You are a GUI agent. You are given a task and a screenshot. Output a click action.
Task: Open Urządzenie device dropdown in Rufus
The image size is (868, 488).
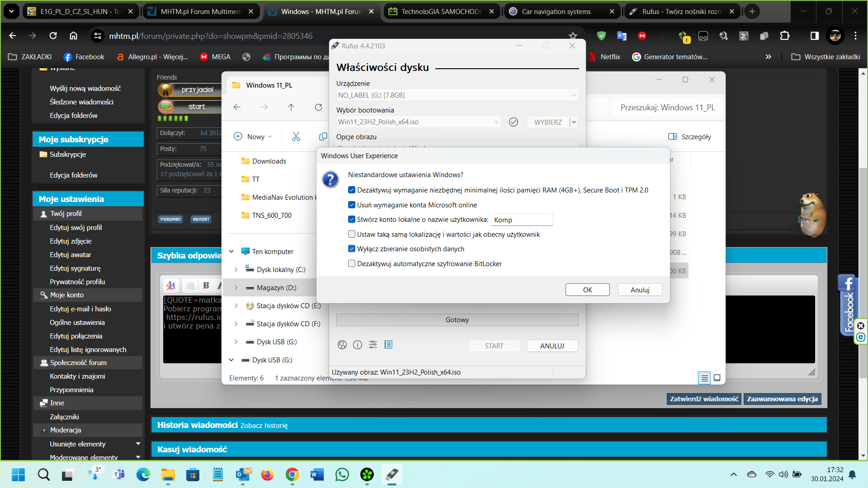point(457,95)
